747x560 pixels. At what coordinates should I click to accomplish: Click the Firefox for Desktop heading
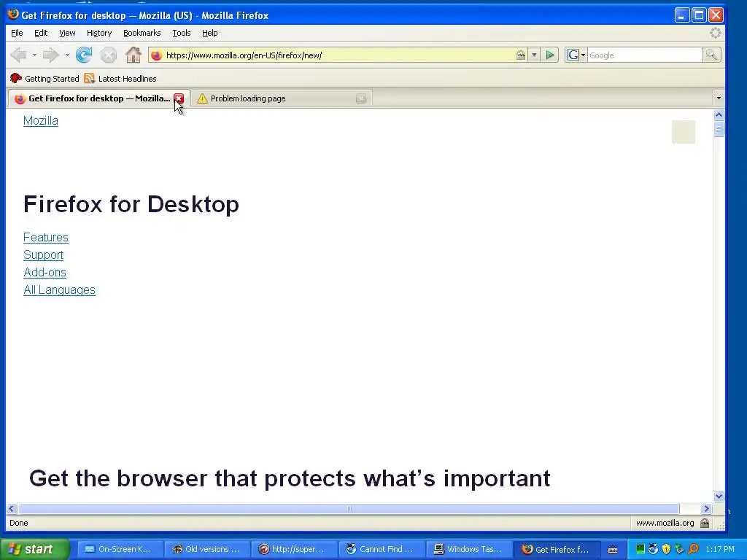point(131,204)
